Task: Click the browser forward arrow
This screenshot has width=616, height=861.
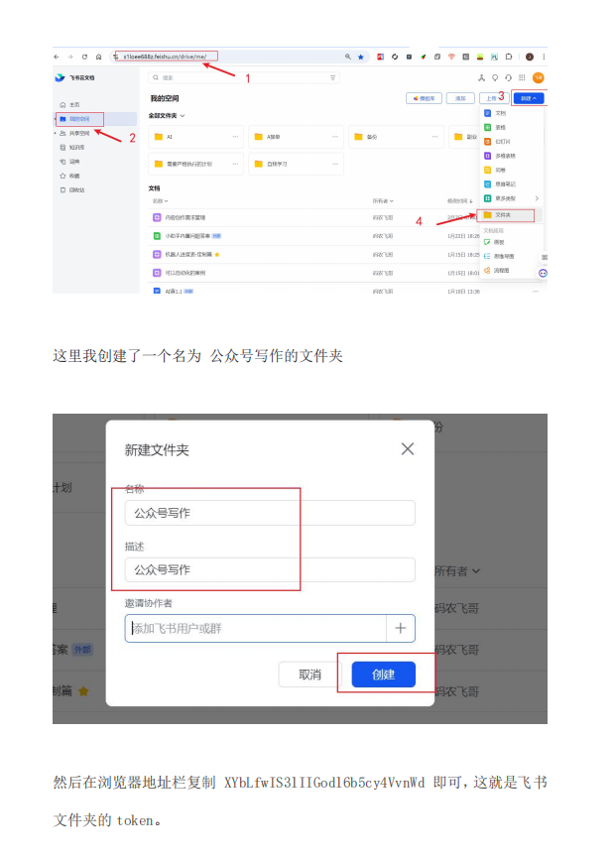Action: coord(70,57)
